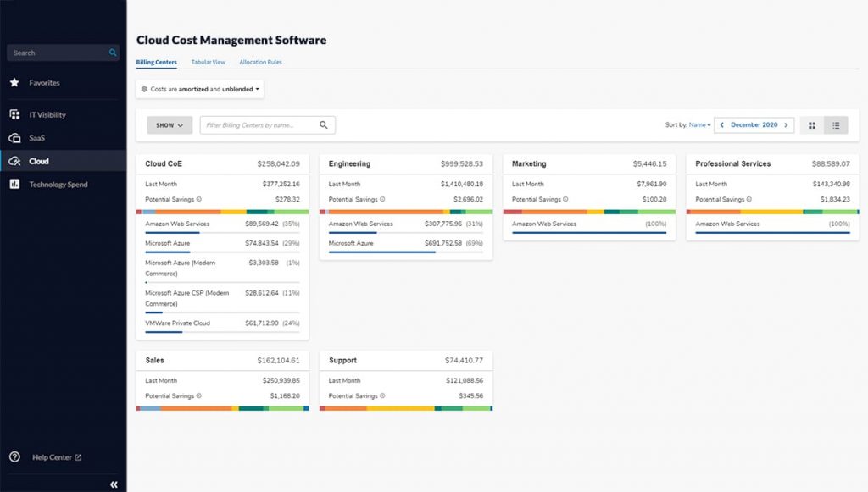868x492 pixels.
Task: Switch to grid view layout
Action: pos(811,124)
